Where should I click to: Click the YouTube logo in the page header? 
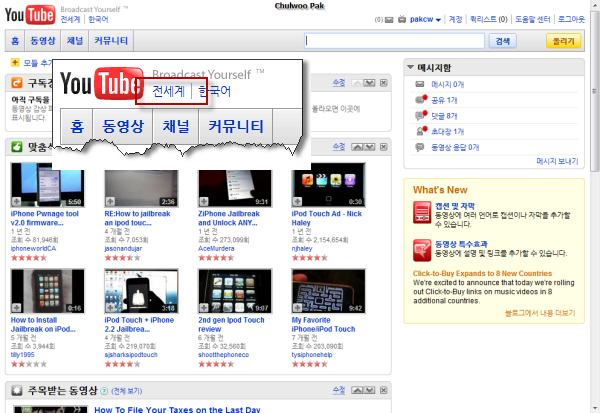click(x=30, y=15)
